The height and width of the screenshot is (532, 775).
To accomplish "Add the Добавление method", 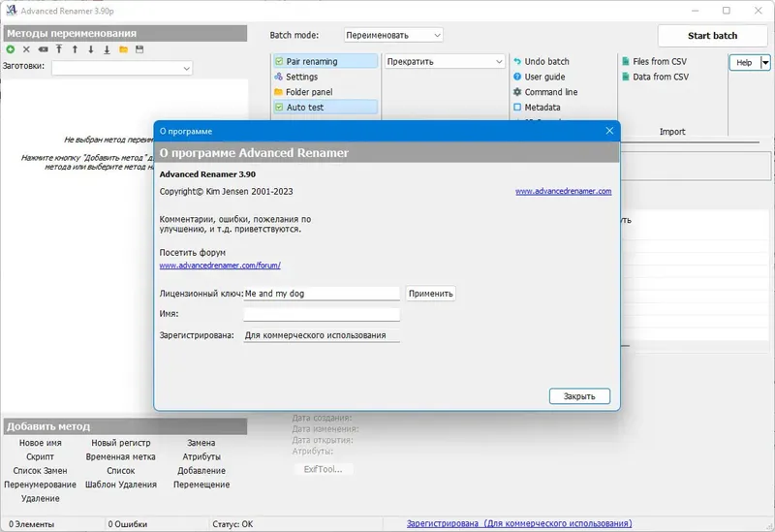I will [201, 471].
